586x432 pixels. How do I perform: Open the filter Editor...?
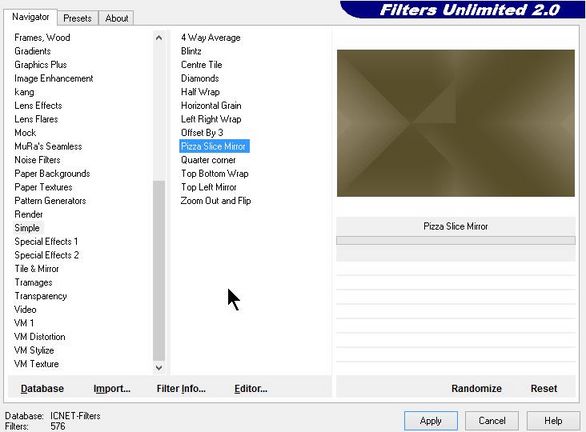tap(251, 389)
